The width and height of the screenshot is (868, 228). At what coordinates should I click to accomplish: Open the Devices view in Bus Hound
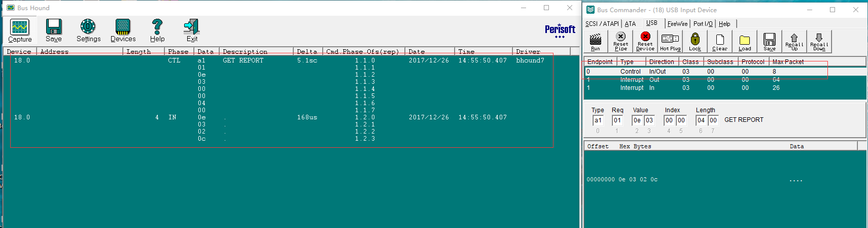(123, 30)
